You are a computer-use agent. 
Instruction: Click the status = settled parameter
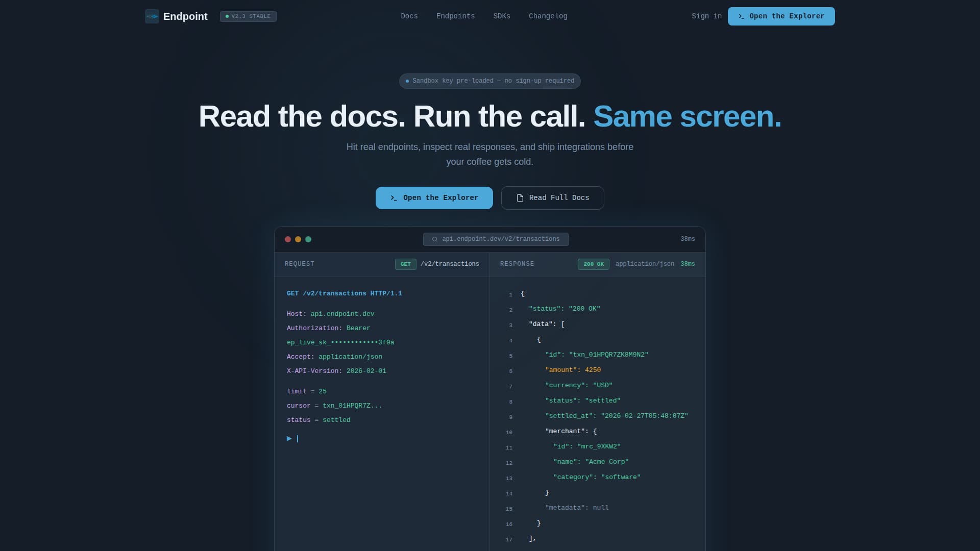pyautogui.click(x=318, y=420)
